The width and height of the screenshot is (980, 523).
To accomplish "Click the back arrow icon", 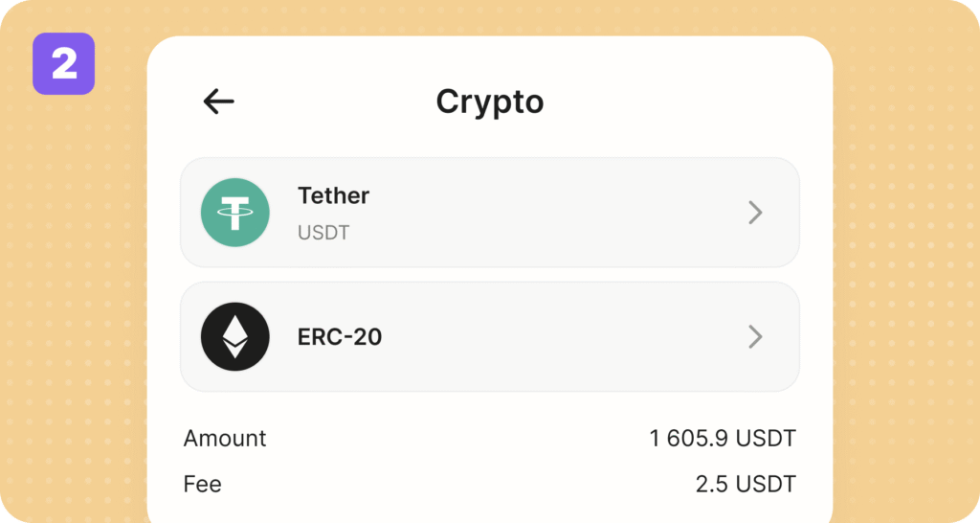I will [219, 102].
